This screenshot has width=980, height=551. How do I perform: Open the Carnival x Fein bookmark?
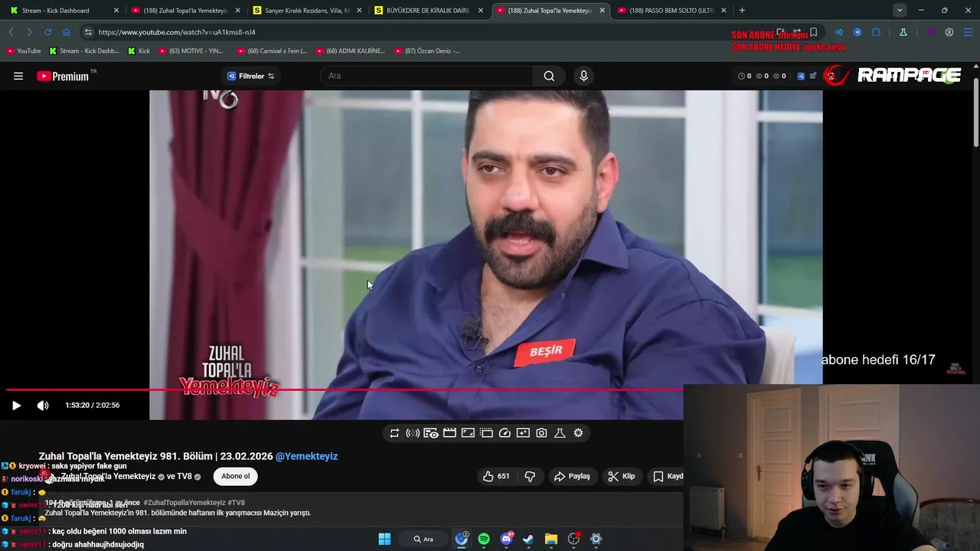272,51
